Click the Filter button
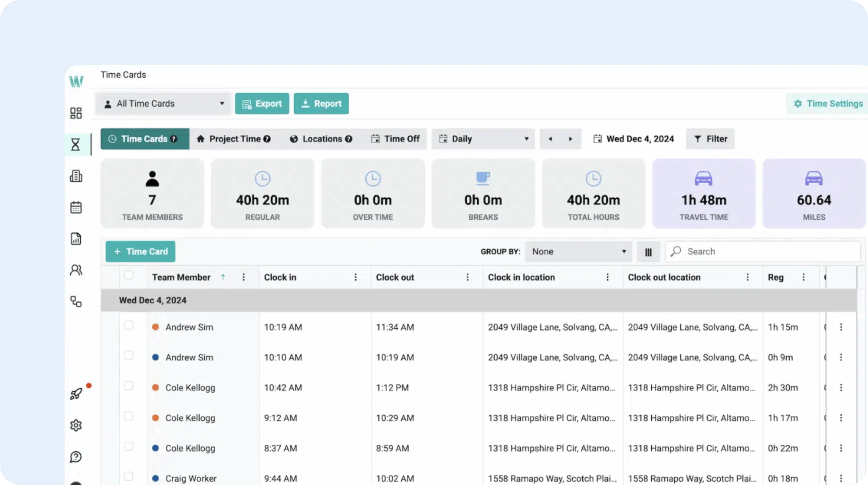The image size is (868, 485). pyautogui.click(x=710, y=139)
